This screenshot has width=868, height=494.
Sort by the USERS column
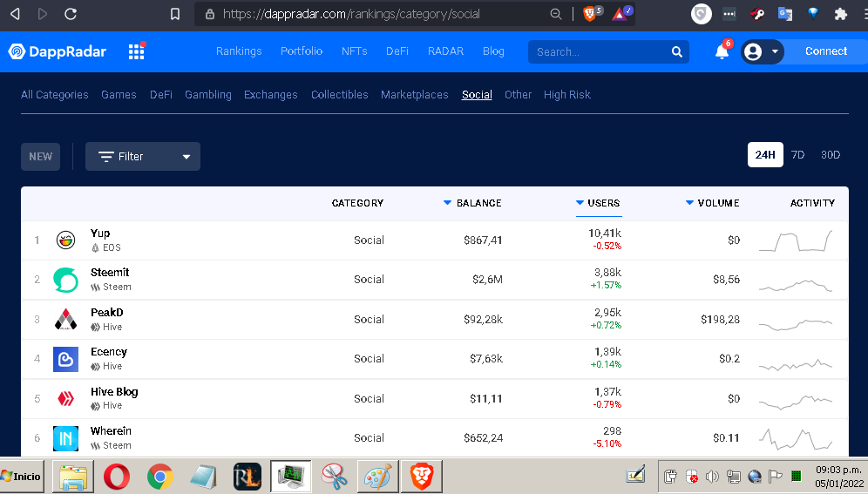[599, 203]
